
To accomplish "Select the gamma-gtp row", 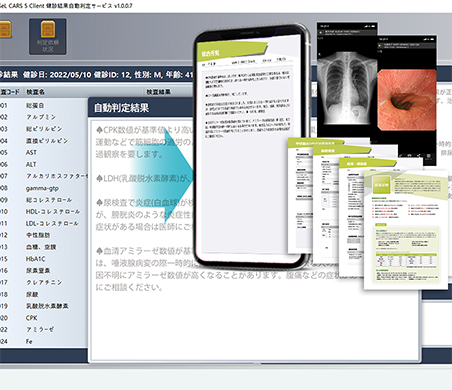I will tap(44, 188).
